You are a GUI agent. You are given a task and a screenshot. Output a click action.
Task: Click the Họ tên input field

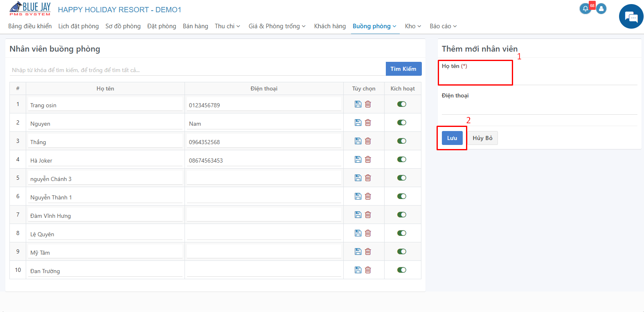(x=539, y=78)
